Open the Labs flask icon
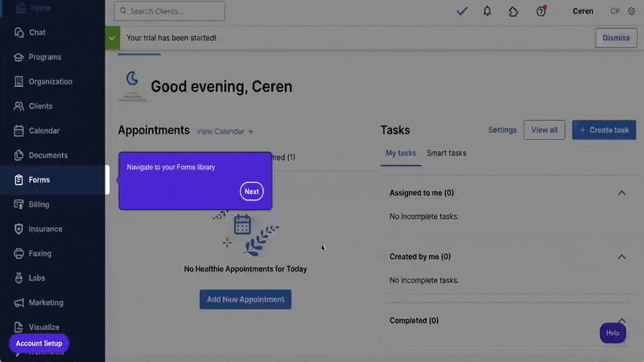The height and width of the screenshot is (362, 644). [19, 278]
